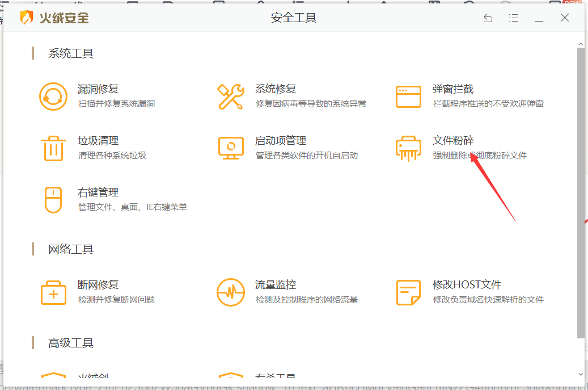Open the 流量监控 pulse monitor icon
The width and height of the screenshot is (588, 390).
click(231, 292)
